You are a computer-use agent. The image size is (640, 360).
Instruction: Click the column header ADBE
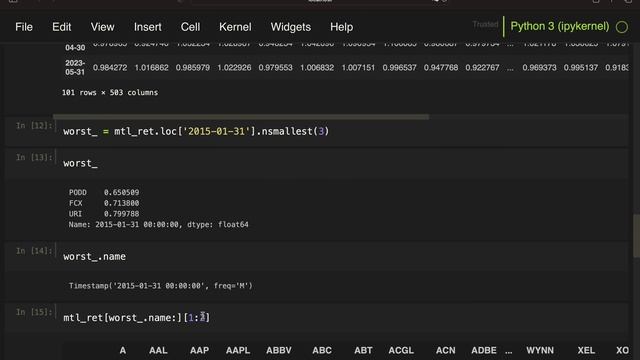click(484, 351)
